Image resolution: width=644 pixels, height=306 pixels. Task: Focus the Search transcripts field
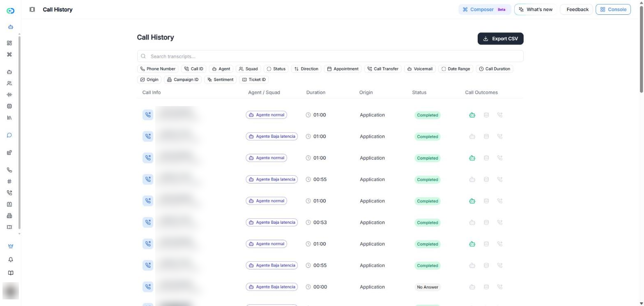click(x=330, y=56)
